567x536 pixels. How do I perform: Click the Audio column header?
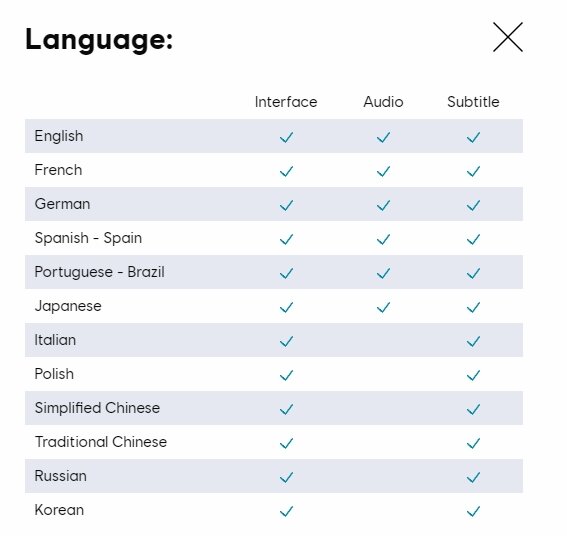click(383, 102)
